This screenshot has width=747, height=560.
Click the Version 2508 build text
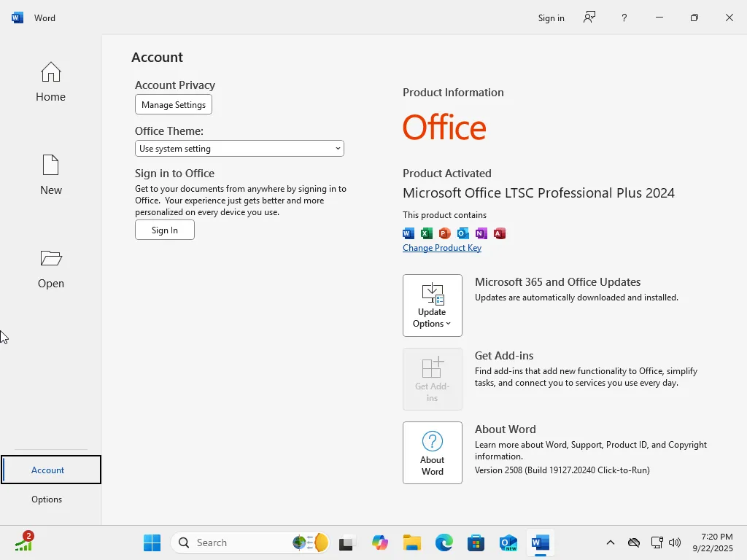pyautogui.click(x=562, y=470)
